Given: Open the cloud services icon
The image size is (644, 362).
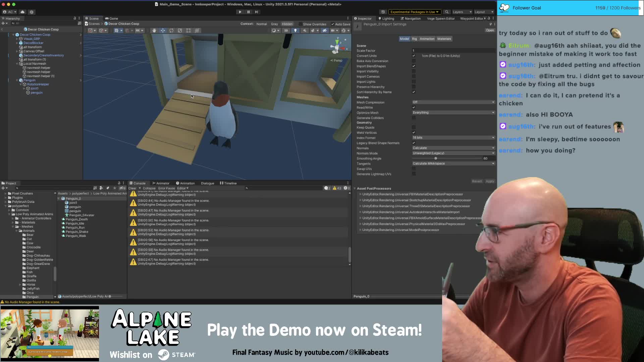Looking at the screenshot, I should click(22, 12).
